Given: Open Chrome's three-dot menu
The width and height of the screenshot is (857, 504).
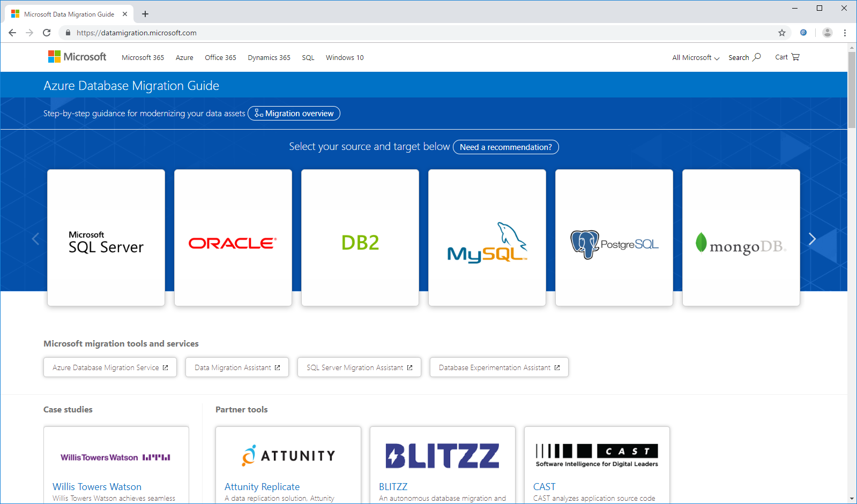Looking at the screenshot, I should tap(845, 33).
